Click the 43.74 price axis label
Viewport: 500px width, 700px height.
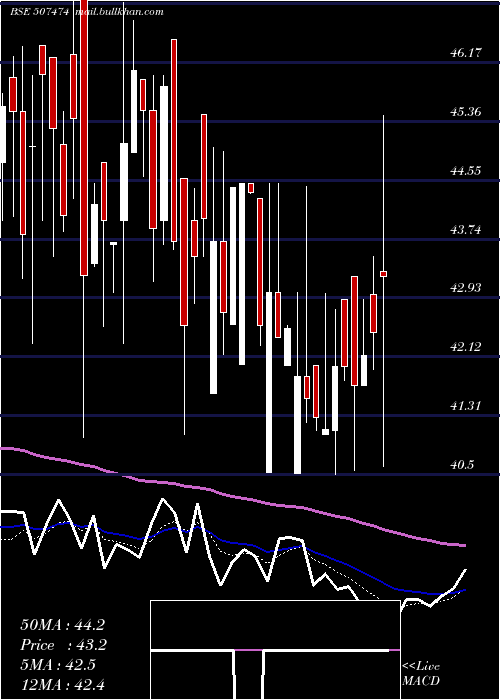pos(466,229)
